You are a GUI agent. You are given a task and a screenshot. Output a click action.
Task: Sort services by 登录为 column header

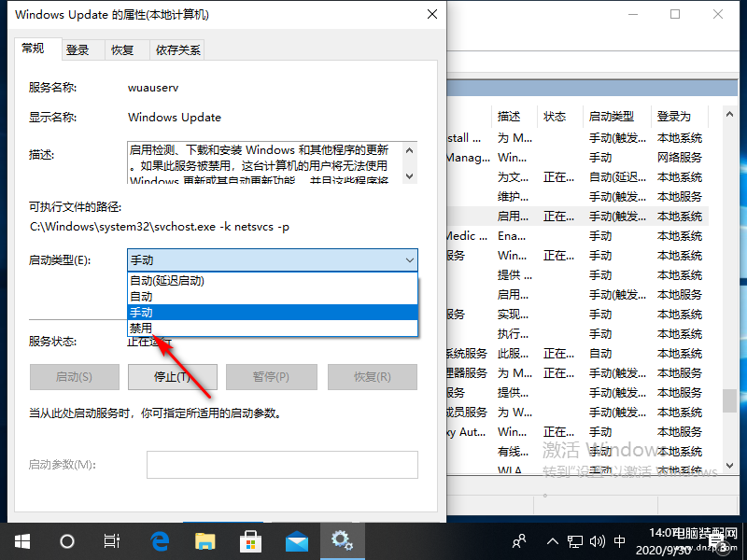click(x=680, y=116)
